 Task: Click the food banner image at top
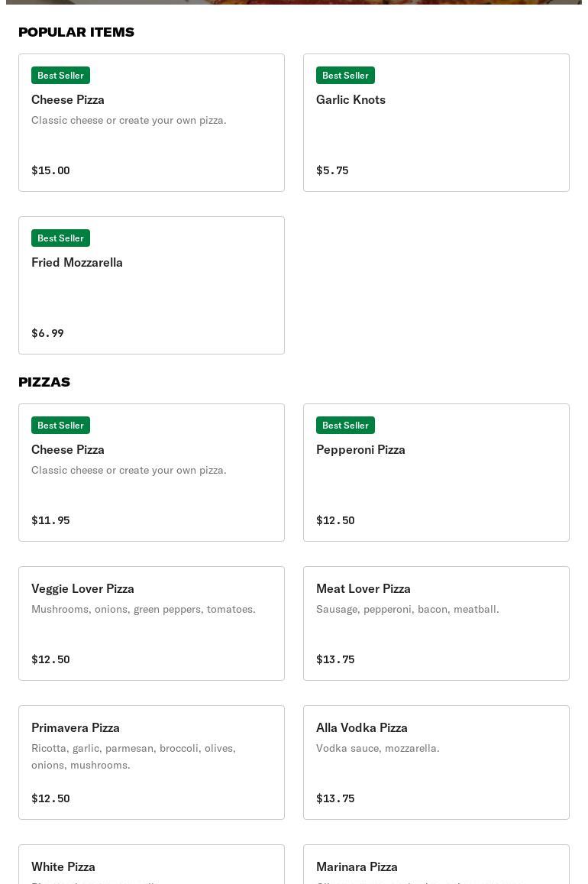click(294, 2)
